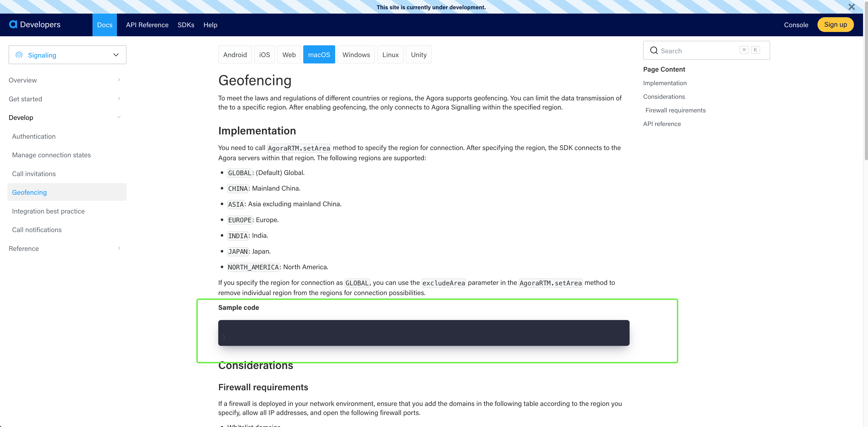Click the search magnifier icon
Viewport: 868px width, 427px height.
(x=654, y=51)
